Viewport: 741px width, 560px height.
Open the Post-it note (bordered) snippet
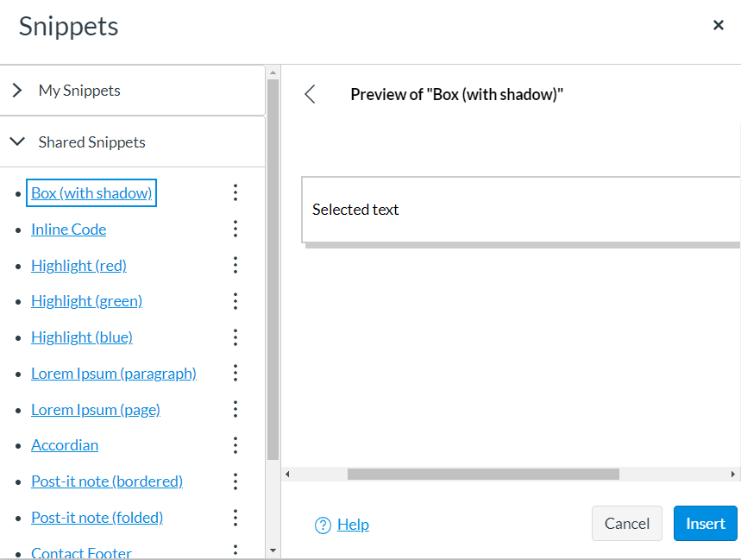pyautogui.click(x=107, y=481)
